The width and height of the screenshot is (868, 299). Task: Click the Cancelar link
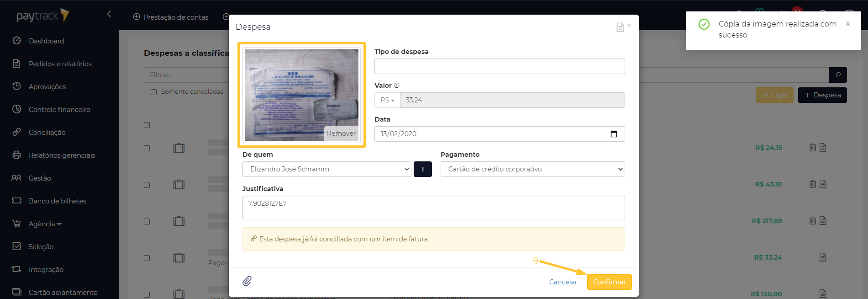tap(563, 282)
